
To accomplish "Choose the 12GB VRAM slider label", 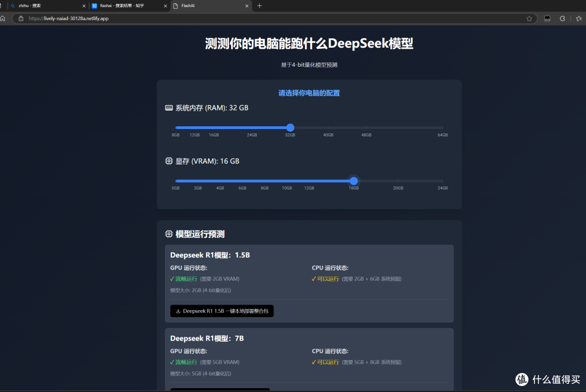I will (309, 188).
